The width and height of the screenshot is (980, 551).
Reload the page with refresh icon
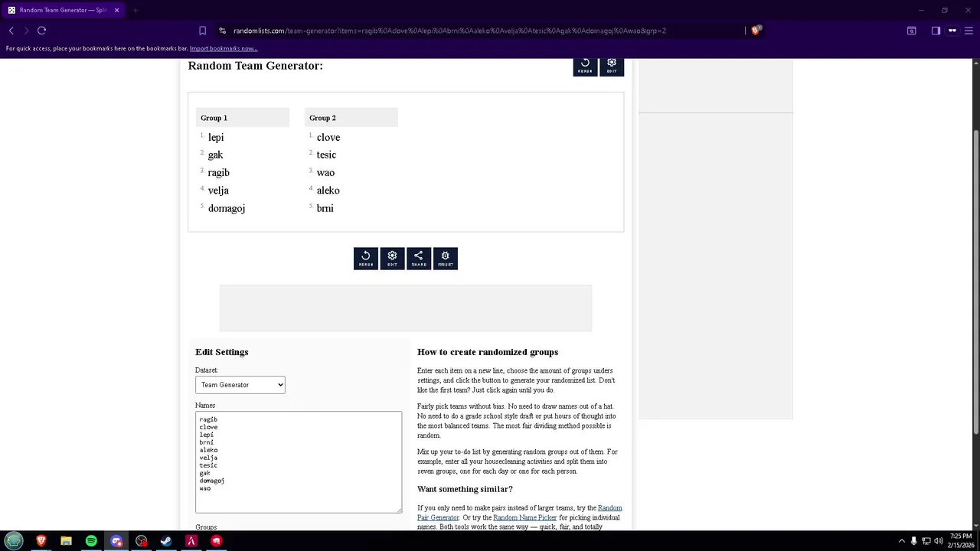pyautogui.click(x=41, y=31)
